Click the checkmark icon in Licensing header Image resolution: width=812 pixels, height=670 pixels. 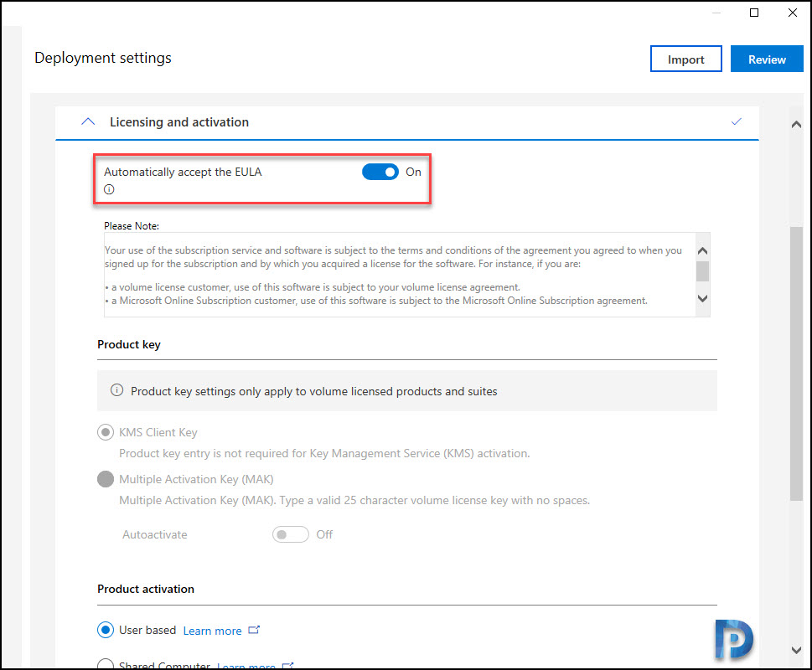tap(736, 121)
